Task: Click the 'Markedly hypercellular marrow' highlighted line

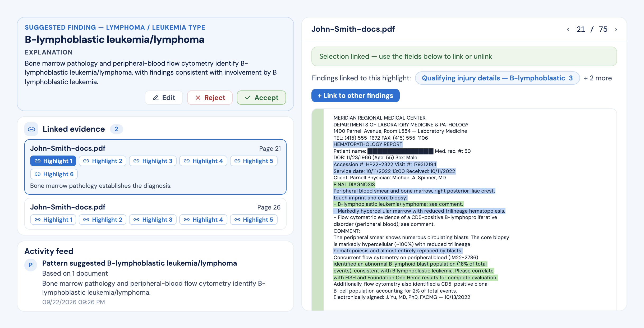Action: tap(419, 211)
